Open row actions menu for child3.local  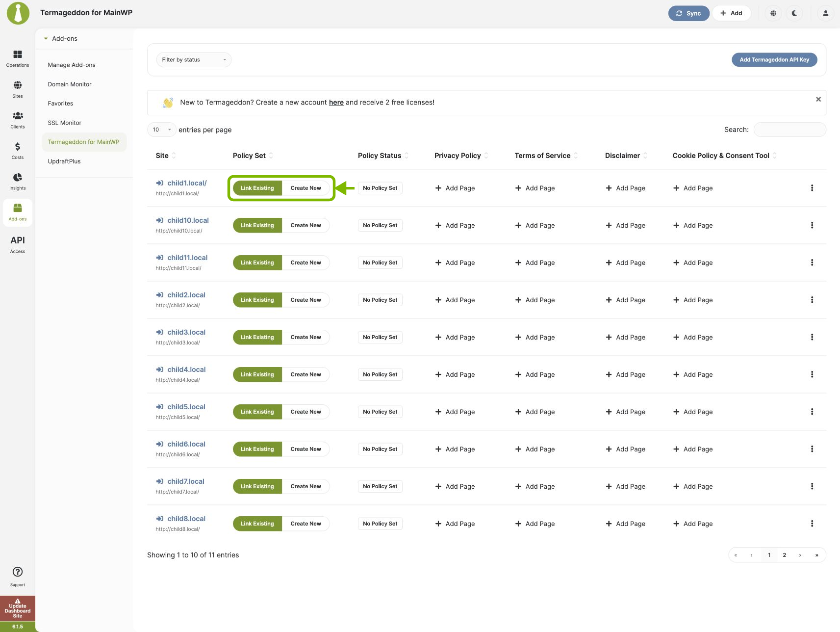point(812,337)
